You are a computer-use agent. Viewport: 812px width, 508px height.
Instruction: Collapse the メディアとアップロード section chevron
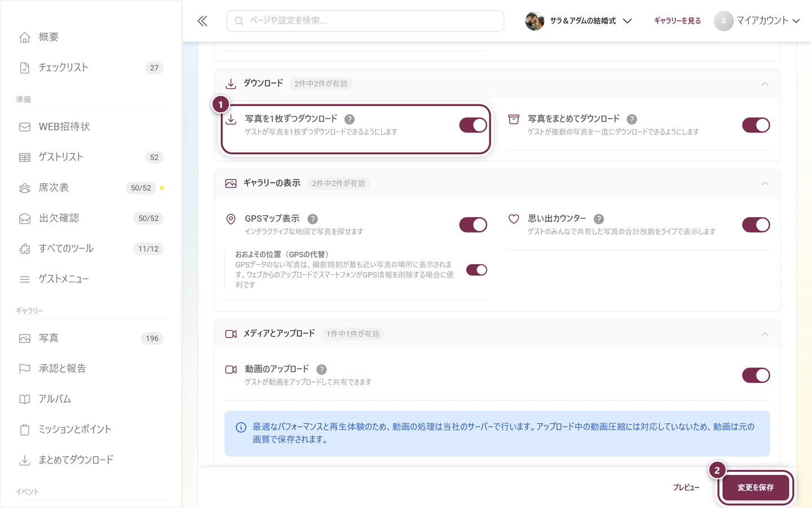coord(765,334)
